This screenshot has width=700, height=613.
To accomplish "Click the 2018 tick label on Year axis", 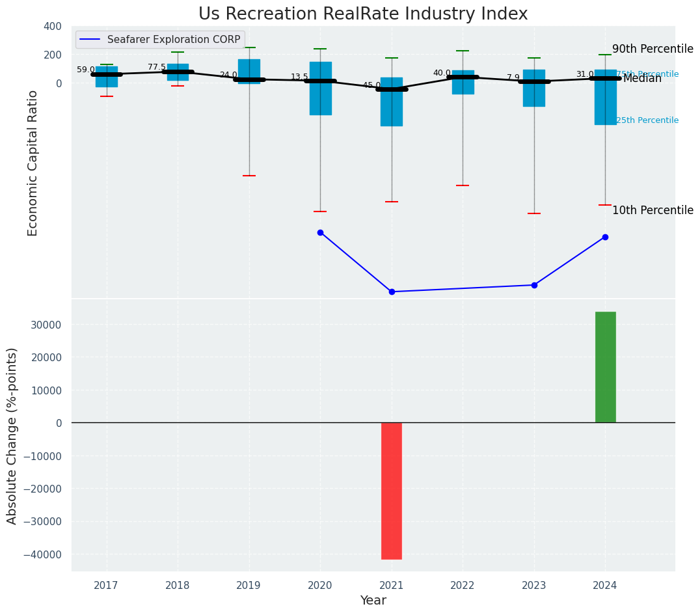I will 178,586.
